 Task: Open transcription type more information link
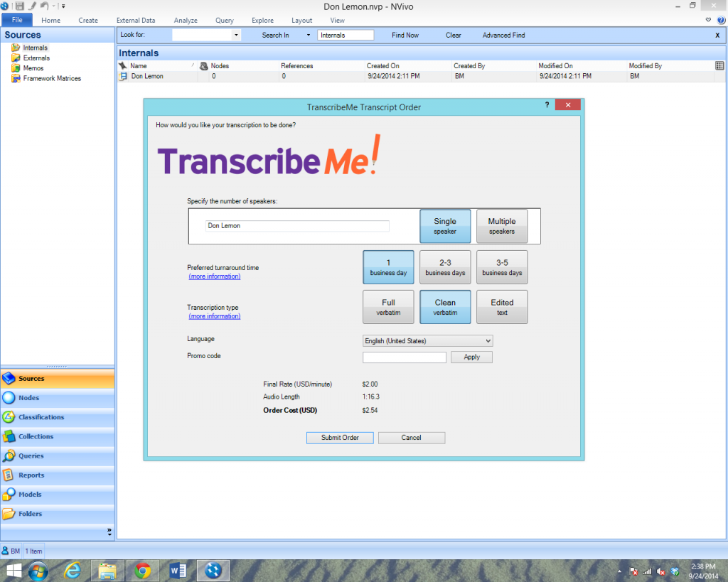pyautogui.click(x=215, y=316)
